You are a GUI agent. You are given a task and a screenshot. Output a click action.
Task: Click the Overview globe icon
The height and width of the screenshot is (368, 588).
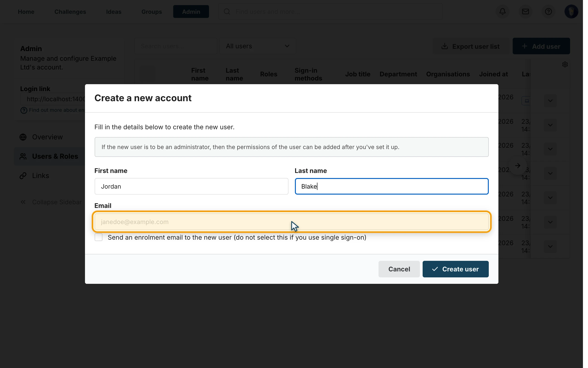click(x=23, y=137)
